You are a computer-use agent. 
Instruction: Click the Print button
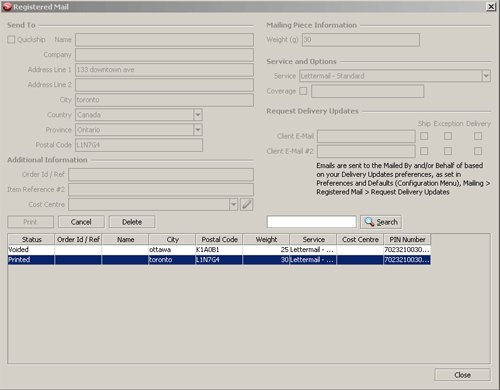click(x=30, y=222)
